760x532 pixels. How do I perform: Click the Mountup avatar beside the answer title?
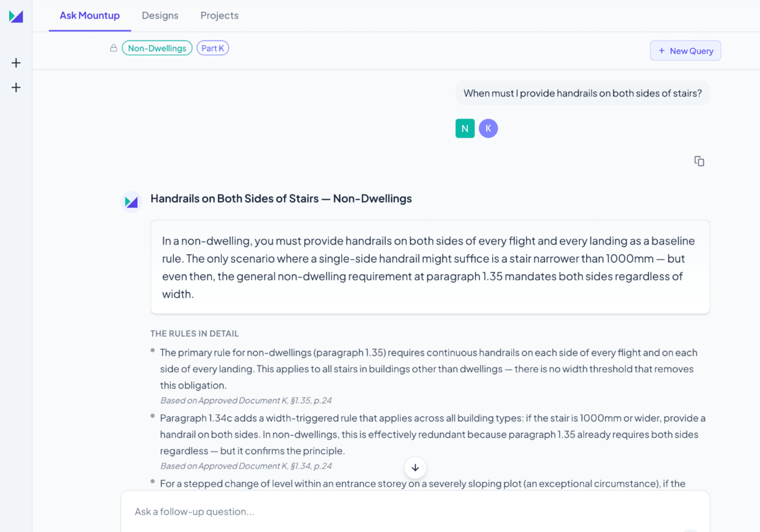(131, 202)
